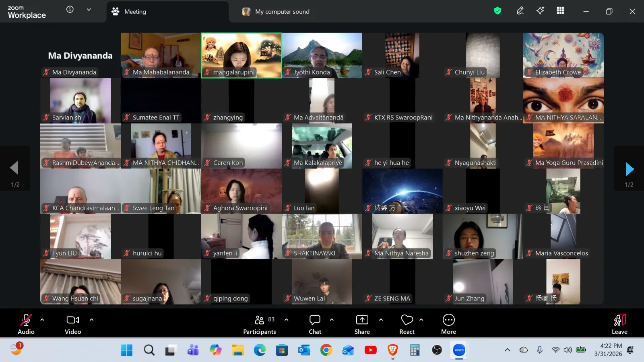Unmute using the Audio microphone button
This screenshot has width=644, height=362.
26,324
